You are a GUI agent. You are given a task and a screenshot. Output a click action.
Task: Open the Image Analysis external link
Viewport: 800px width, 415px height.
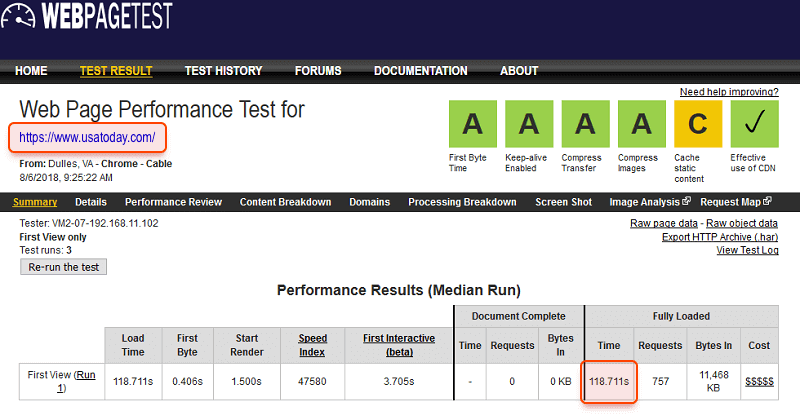649,202
